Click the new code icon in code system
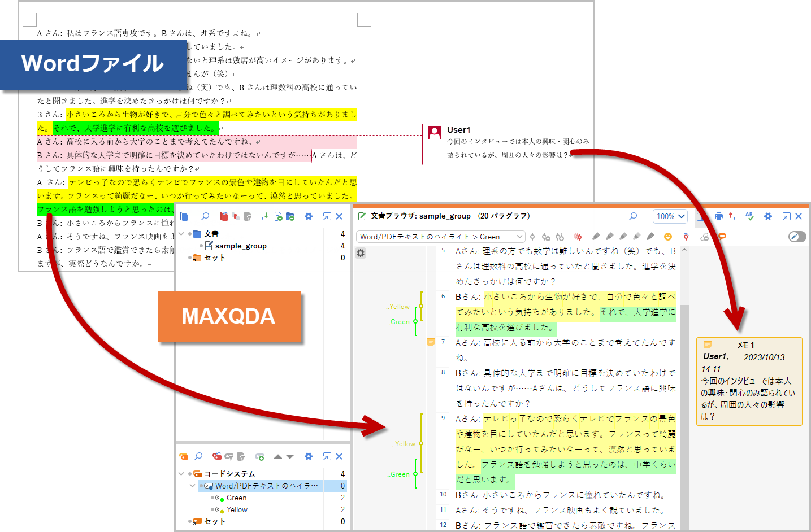811x532 pixels. click(259, 456)
